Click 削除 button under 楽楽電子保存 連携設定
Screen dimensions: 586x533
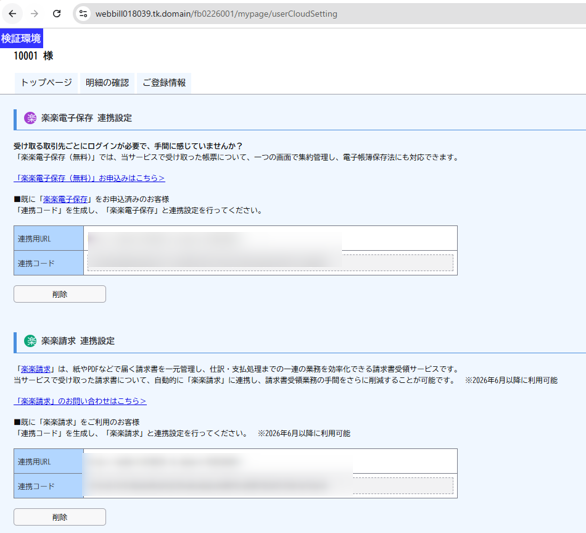[x=60, y=294]
